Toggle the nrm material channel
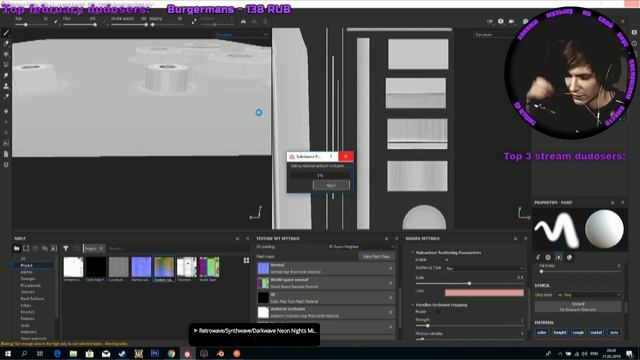The image size is (640, 360). (x=614, y=332)
